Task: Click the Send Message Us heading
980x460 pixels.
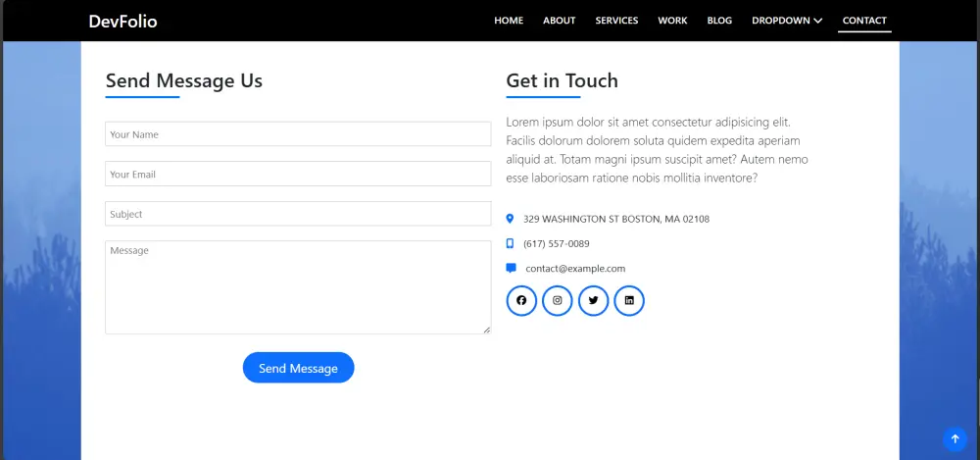Action: click(184, 80)
